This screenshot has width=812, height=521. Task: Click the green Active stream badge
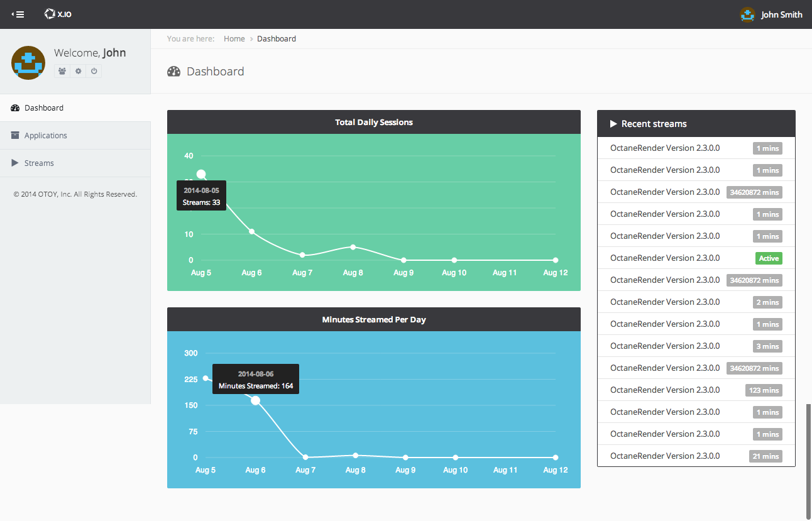(769, 258)
